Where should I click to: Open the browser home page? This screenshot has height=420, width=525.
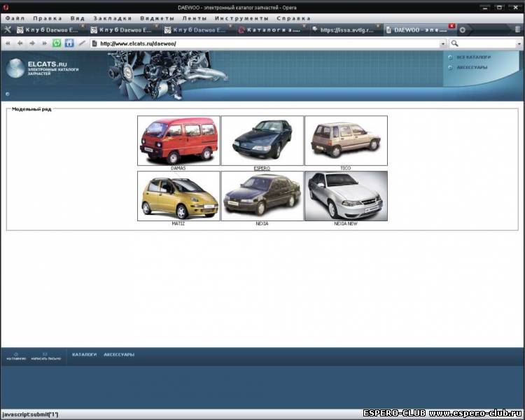[69, 43]
